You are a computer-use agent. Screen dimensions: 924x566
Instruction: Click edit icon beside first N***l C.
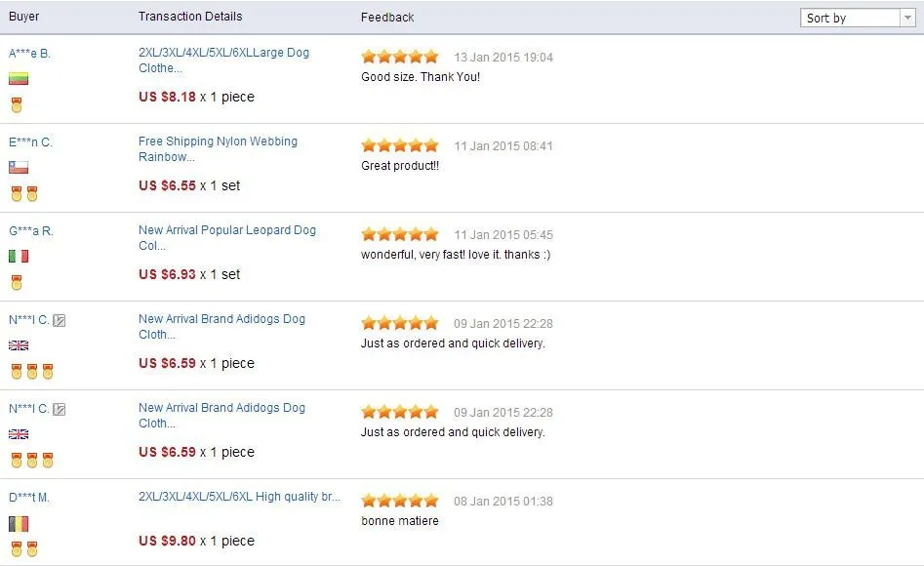pos(59,320)
